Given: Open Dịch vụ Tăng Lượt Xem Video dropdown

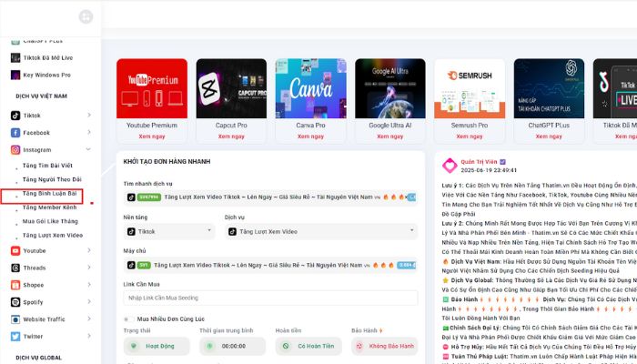Looking at the screenshot, I should click(x=321, y=231).
